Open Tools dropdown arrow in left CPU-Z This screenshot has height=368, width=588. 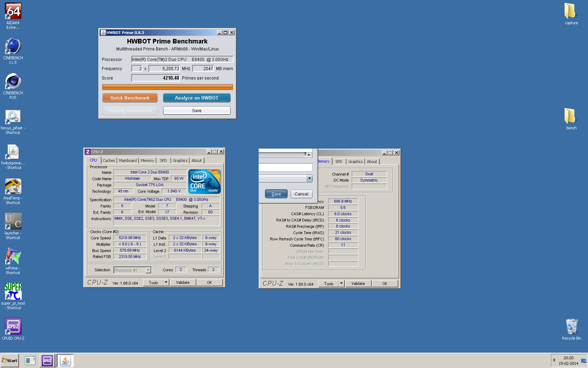[x=166, y=282]
